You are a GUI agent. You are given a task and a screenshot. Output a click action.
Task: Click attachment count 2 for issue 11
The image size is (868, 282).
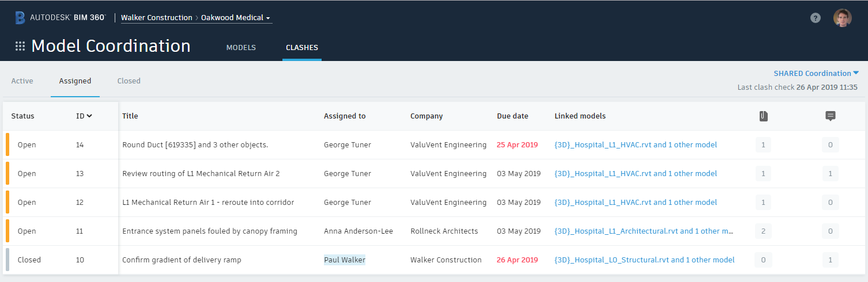coord(763,231)
